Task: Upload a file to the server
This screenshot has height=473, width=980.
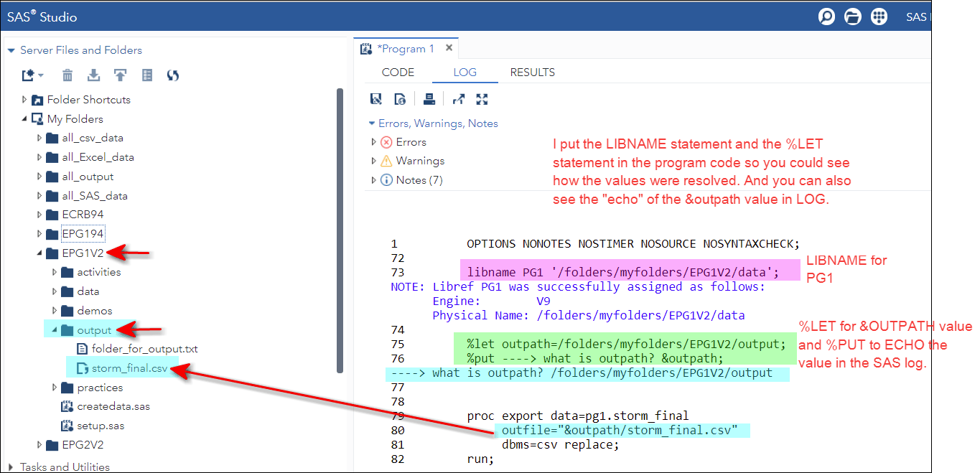Action: coord(120,75)
